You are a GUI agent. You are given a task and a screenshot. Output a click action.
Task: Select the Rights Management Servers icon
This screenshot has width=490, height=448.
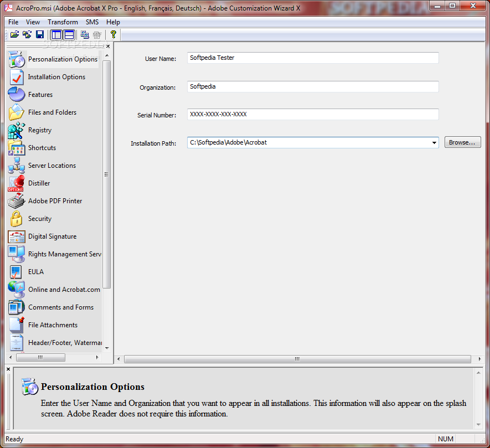(17, 254)
